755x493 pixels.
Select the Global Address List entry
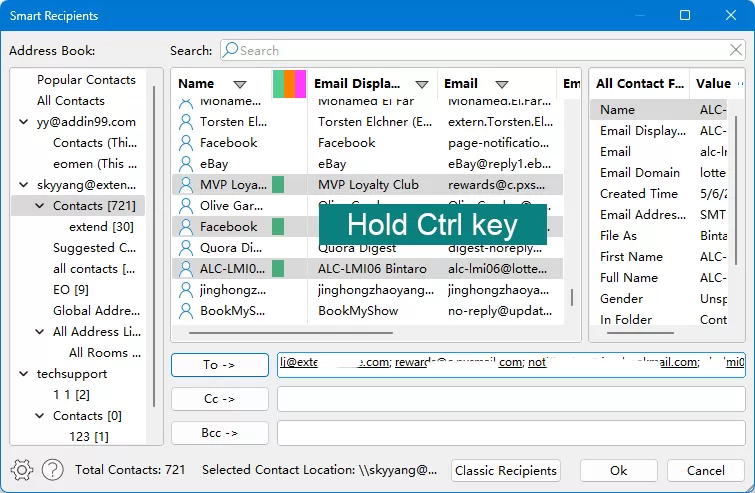96,311
